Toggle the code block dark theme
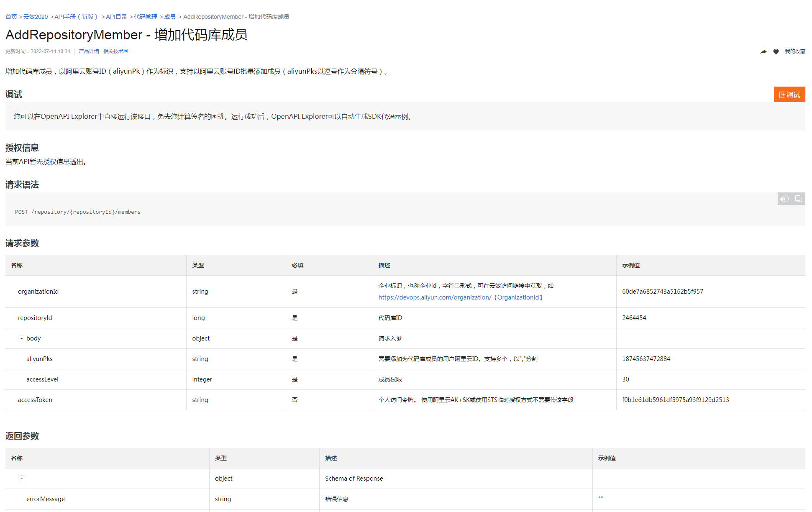The width and height of the screenshot is (812, 512). (x=784, y=199)
